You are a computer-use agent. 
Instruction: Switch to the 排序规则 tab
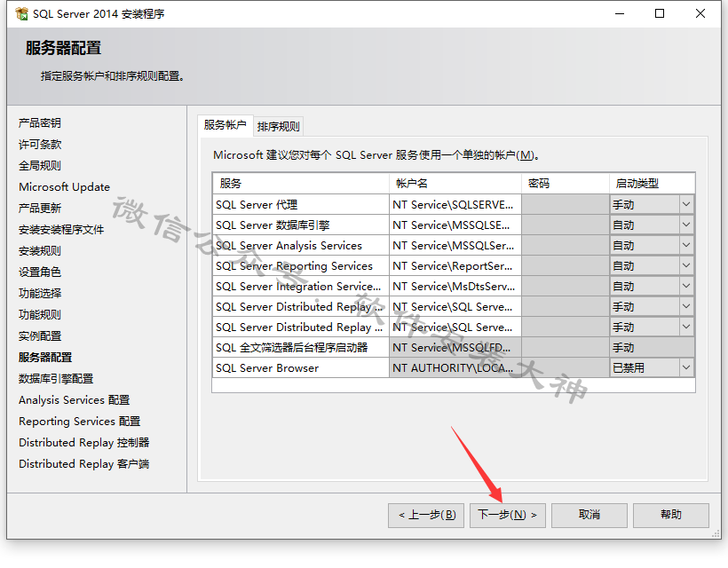[x=278, y=126]
